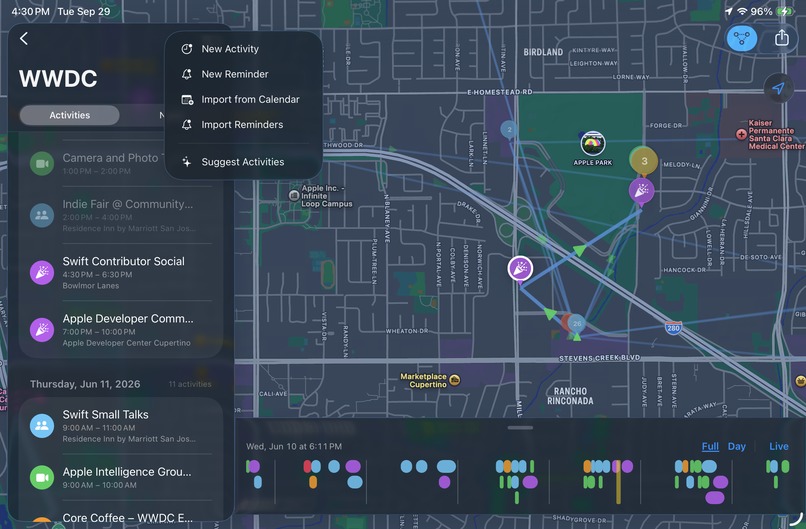Open Indie Fair @ Community activity

120,215
